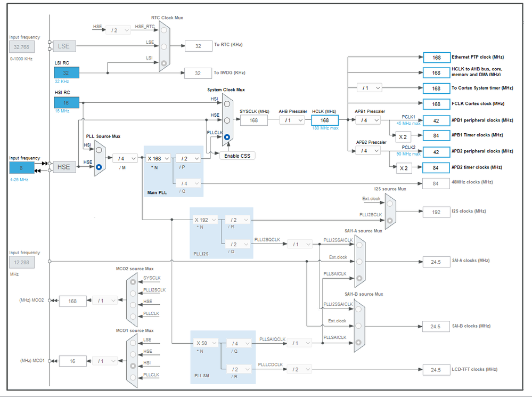Click the 12.288 MHz input frequency field
The width and height of the screenshot is (532, 397).
pyautogui.click(x=22, y=262)
